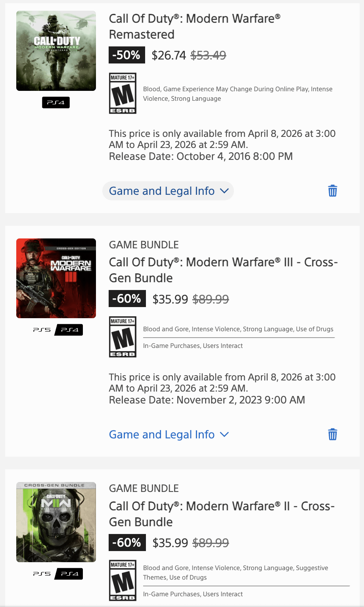Viewport: 364px width, 607px height.
Task: Click PS4 badge under Modern Warfare III cover
Action: click(69, 330)
